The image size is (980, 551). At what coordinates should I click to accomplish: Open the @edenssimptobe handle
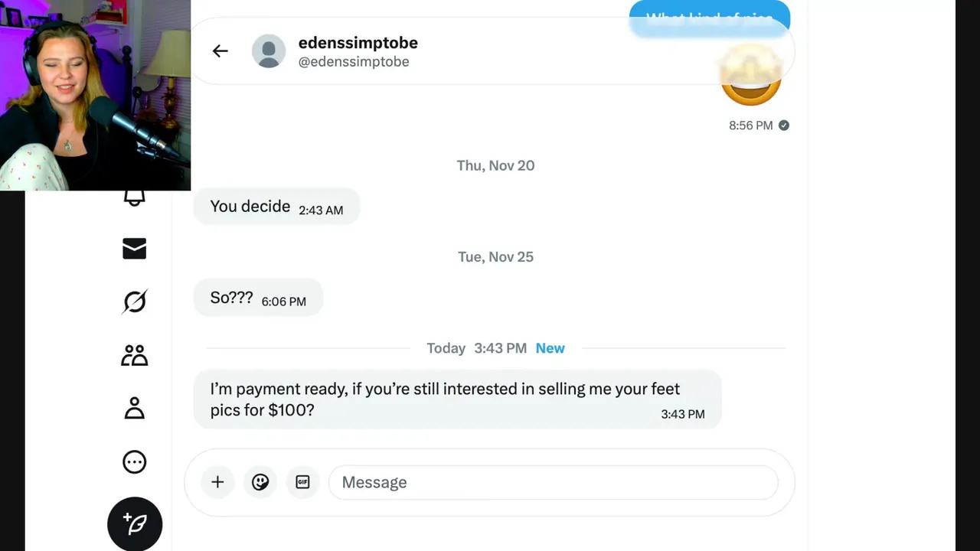pyautogui.click(x=354, y=62)
